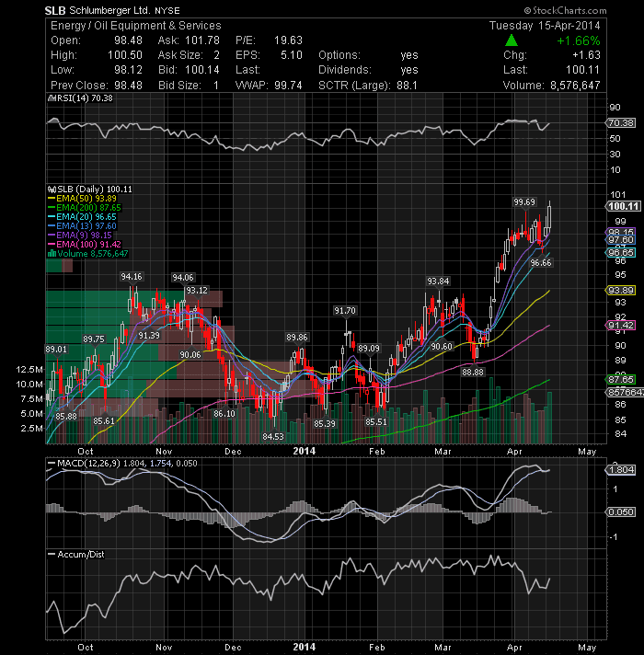This screenshot has width=644, height=655.
Task: Click the RSI(14) 70.38 indicator title
Action: click(x=85, y=98)
